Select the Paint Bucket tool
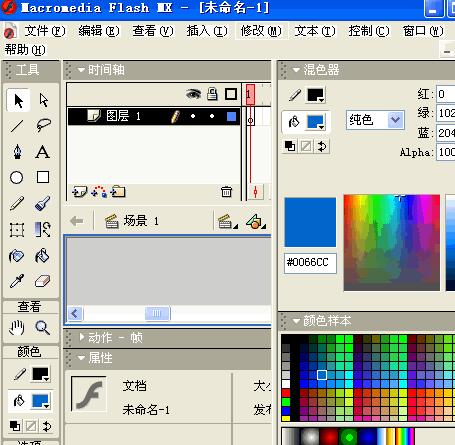 point(43,256)
